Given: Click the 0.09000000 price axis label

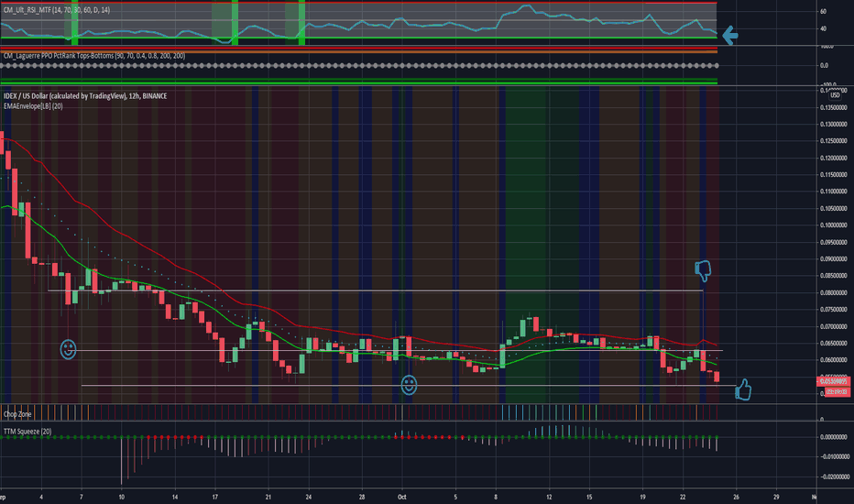Looking at the screenshot, I should coord(833,258).
